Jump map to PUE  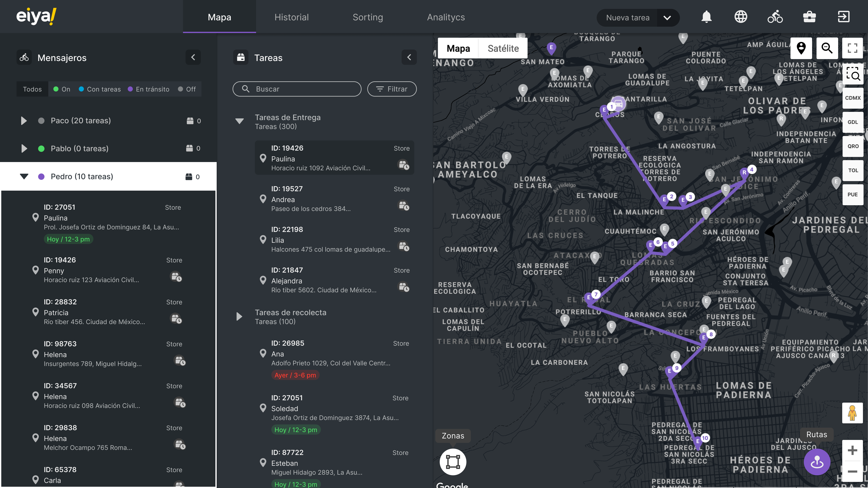point(853,194)
